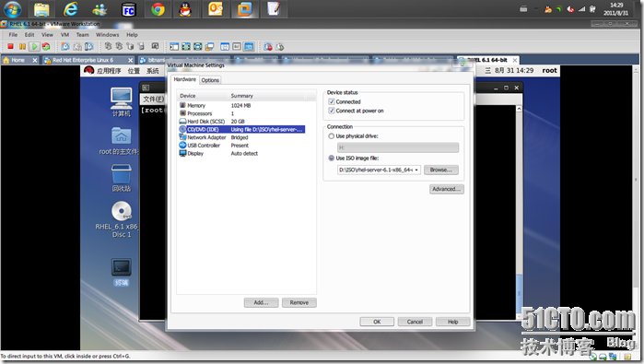Click the Remove device button
This screenshot has width=644, height=364.
(299, 302)
